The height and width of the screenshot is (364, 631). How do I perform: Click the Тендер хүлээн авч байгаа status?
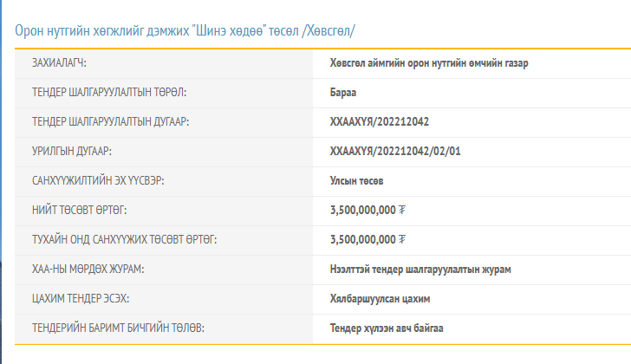coord(387,328)
